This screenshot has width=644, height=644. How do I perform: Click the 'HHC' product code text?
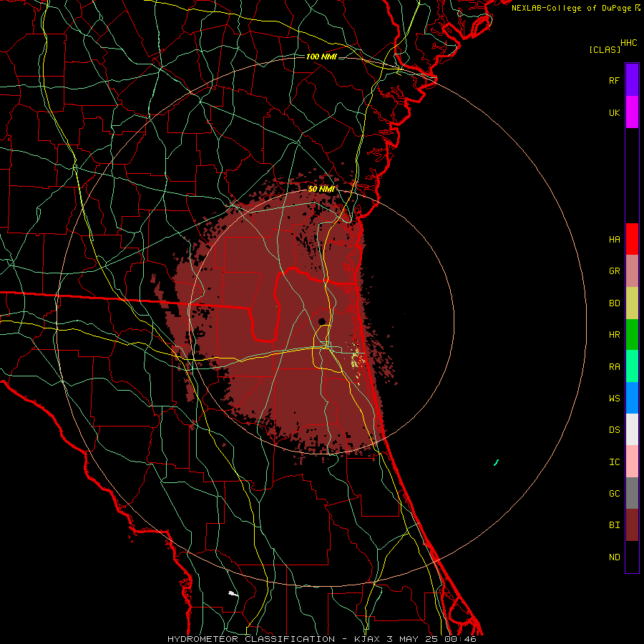click(628, 43)
